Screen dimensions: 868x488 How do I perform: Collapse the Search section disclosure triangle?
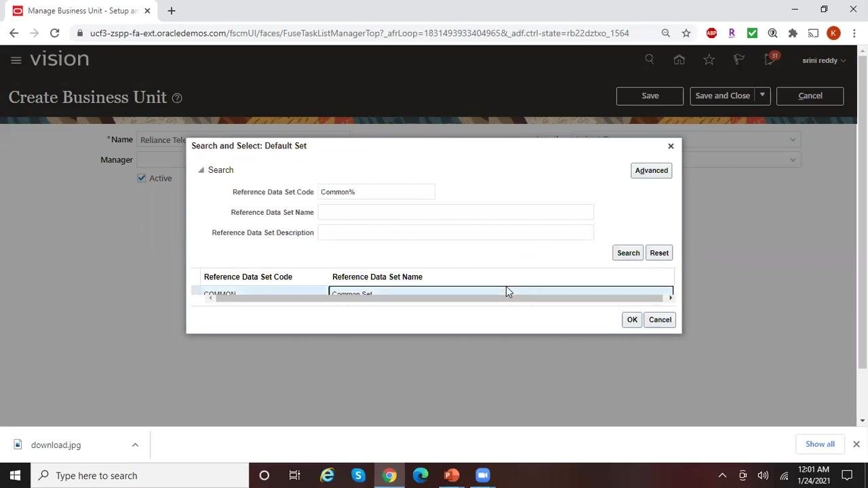[201, 170]
